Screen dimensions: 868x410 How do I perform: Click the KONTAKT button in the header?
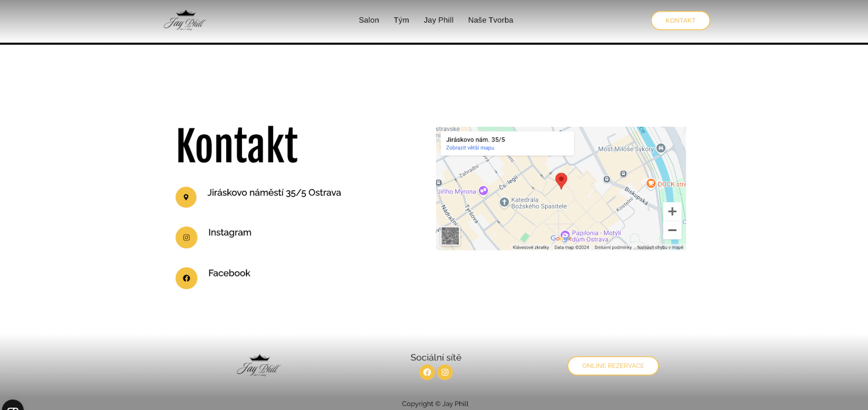680,20
